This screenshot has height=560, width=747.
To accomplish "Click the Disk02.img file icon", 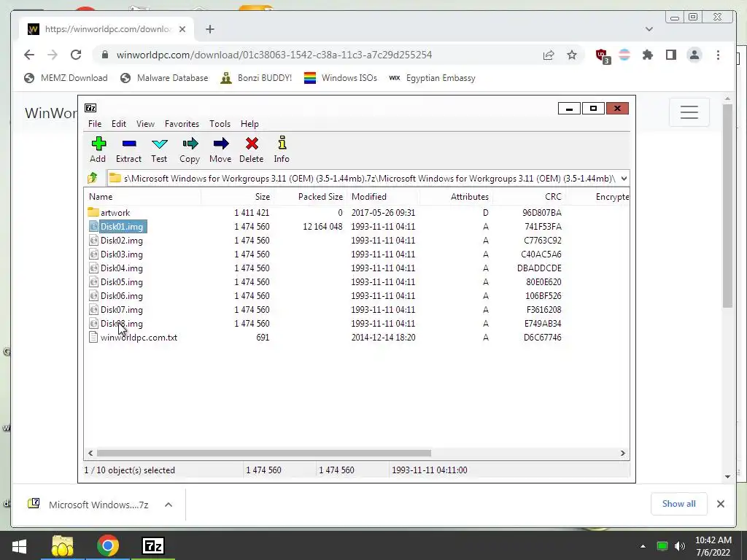I will tap(94, 241).
